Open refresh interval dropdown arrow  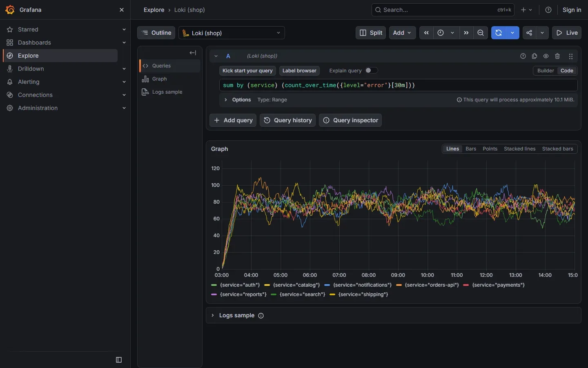[x=512, y=33]
